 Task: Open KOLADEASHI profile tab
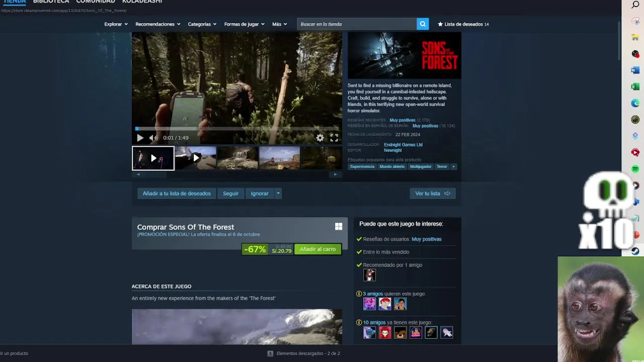click(x=142, y=2)
